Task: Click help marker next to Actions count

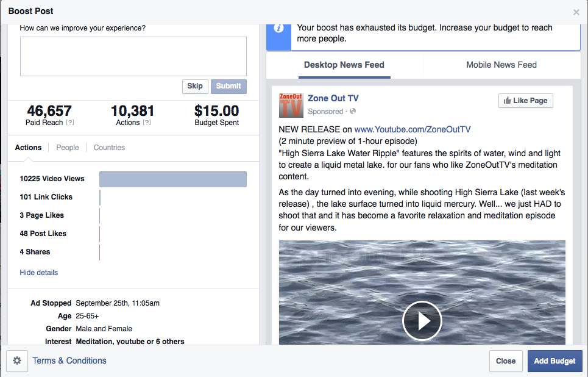Action: pyautogui.click(x=146, y=123)
